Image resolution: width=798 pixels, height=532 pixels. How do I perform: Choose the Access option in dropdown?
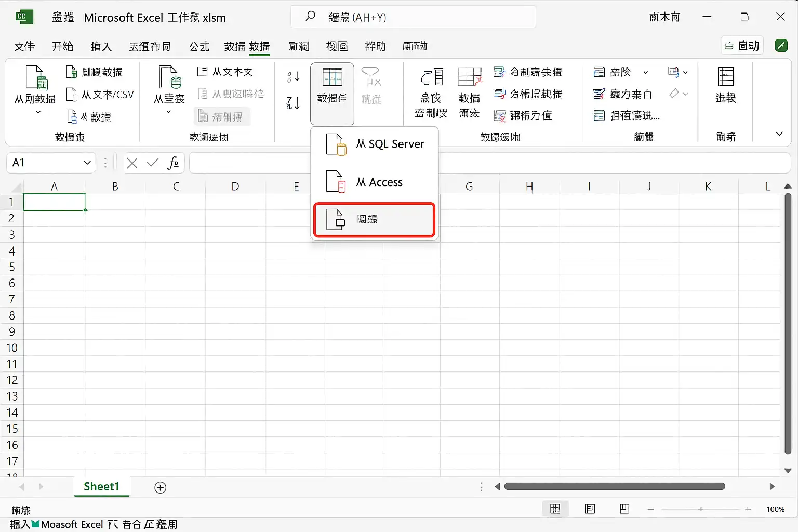tap(375, 182)
